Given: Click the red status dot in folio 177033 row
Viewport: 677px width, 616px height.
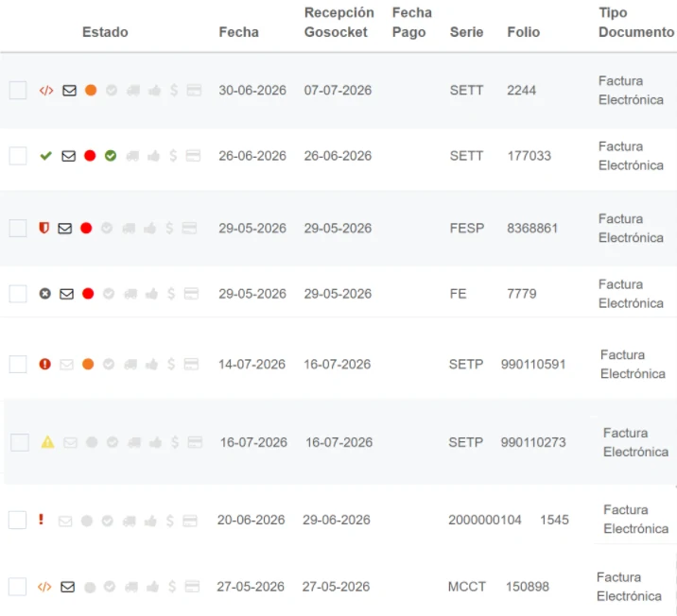Looking at the screenshot, I should (x=90, y=156).
